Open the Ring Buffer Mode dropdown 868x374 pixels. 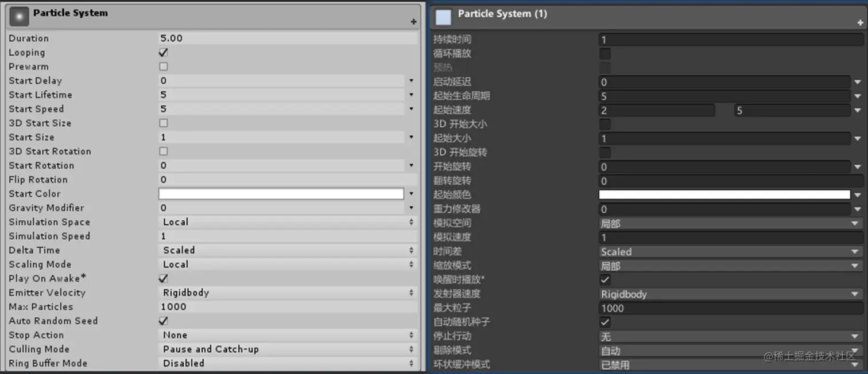coord(287,363)
